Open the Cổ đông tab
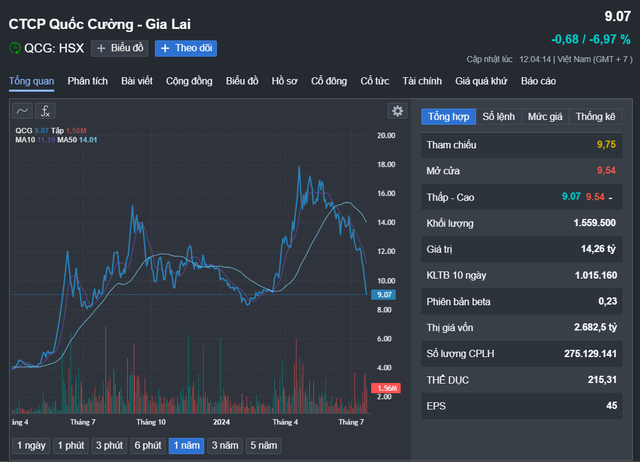The height and width of the screenshot is (462, 640). pos(329,80)
